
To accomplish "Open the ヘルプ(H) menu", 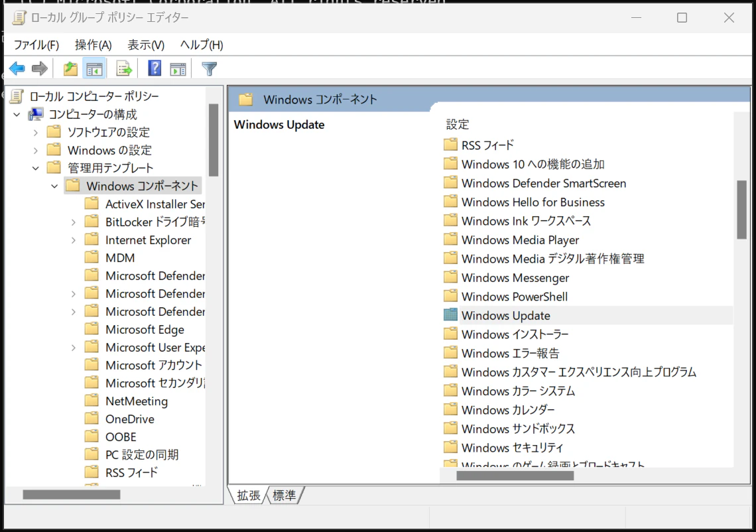I will coord(202,45).
